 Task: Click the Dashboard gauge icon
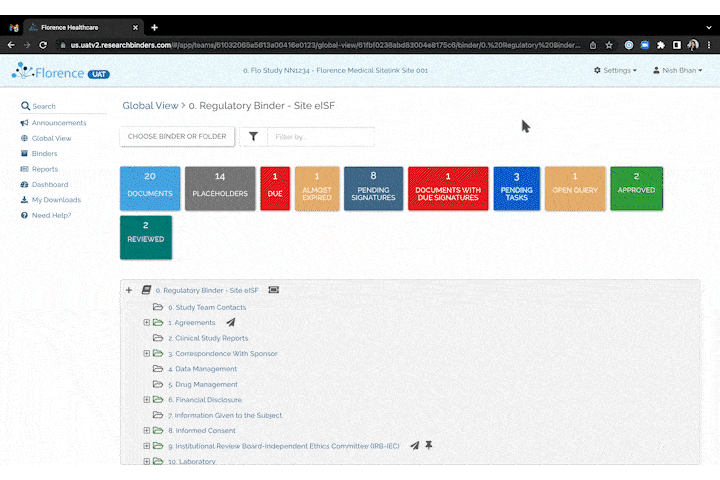(x=24, y=184)
